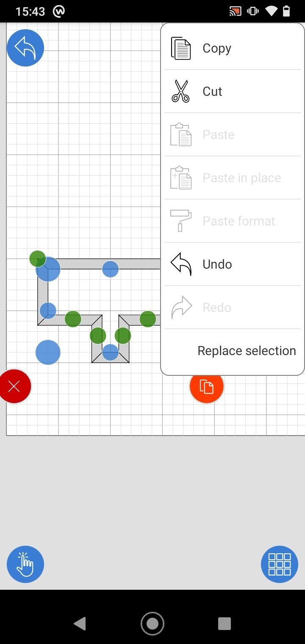This screenshot has height=644, width=305.
Task: Select blue handle at bottom of U-shaped notch
Action: tap(110, 353)
